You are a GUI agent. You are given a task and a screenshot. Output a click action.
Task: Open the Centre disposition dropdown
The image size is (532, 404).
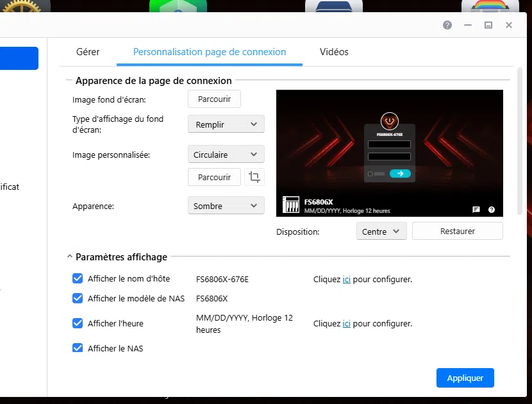coord(381,231)
